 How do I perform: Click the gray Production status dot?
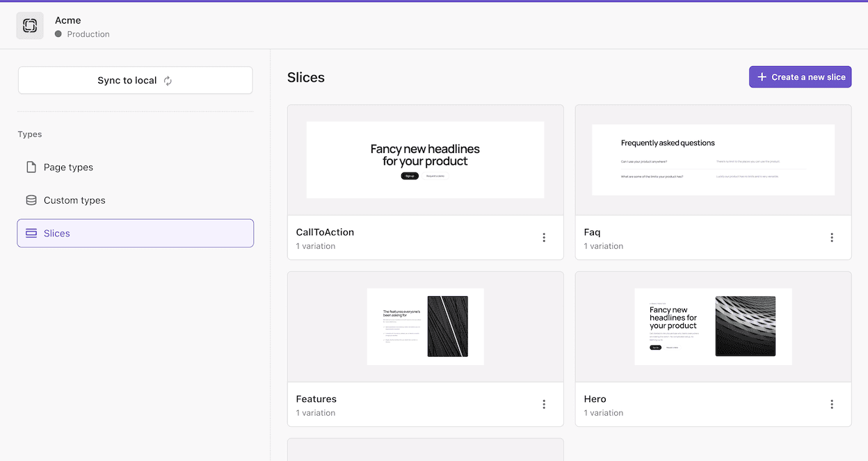(58, 34)
